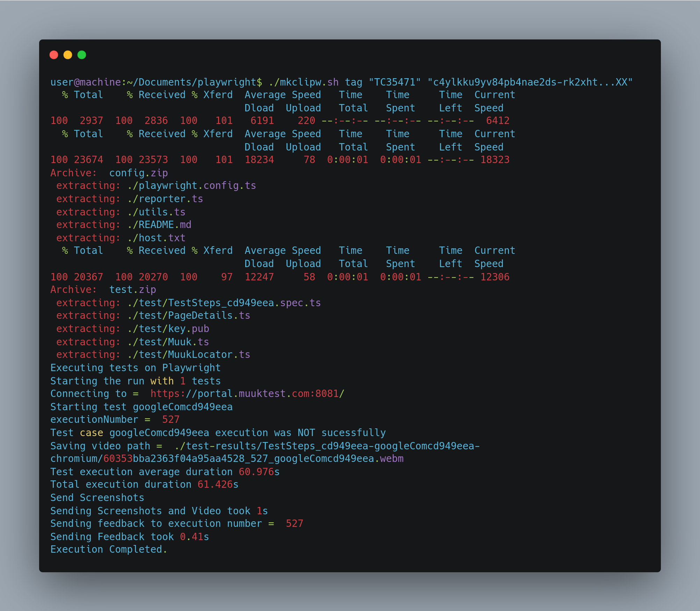Click the Send Screenshots line
The width and height of the screenshot is (700, 611).
point(97,498)
